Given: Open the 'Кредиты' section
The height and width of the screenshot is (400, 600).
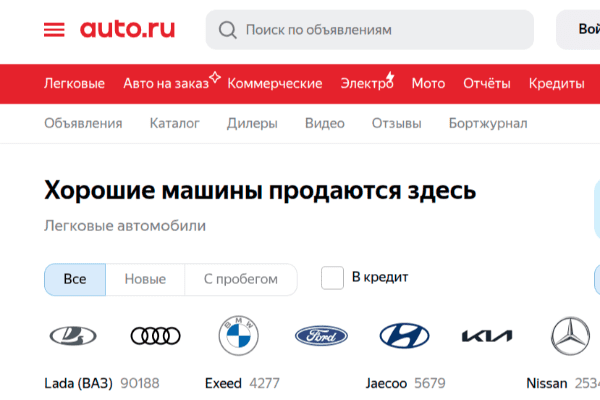Looking at the screenshot, I should point(556,83).
